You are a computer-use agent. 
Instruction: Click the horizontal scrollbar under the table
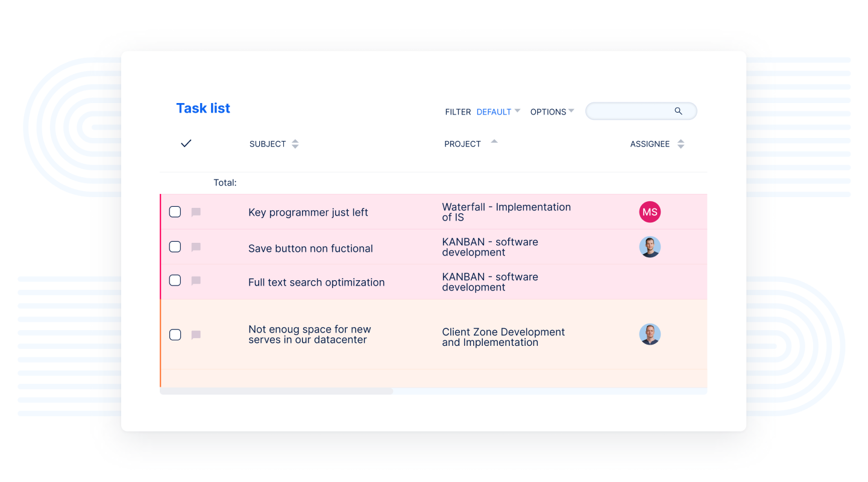pos(276,392)
